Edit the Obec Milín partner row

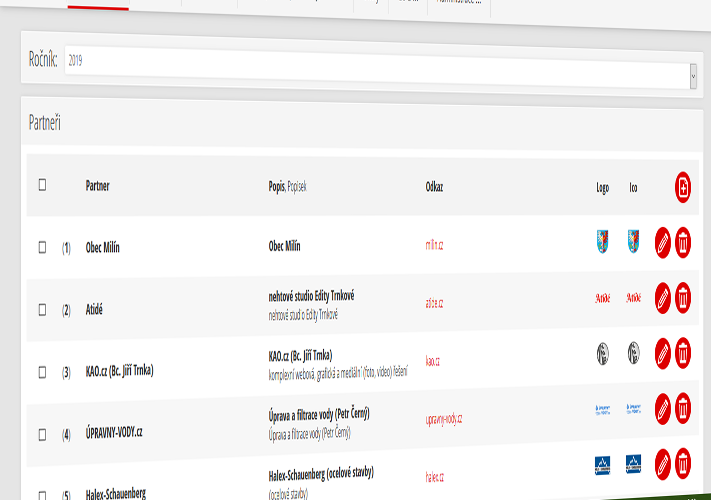coord(662,242)
